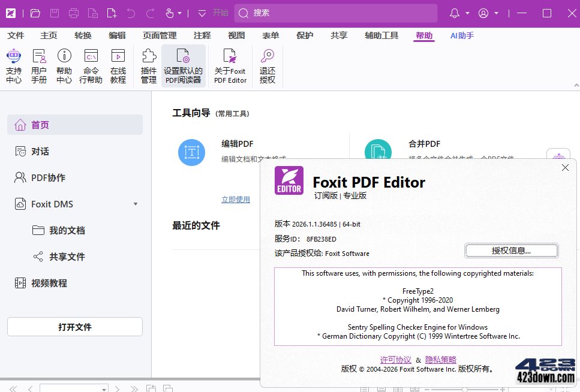580x392 pixels.
Task: Open the File (文件) menu tab
Action: 16,35
